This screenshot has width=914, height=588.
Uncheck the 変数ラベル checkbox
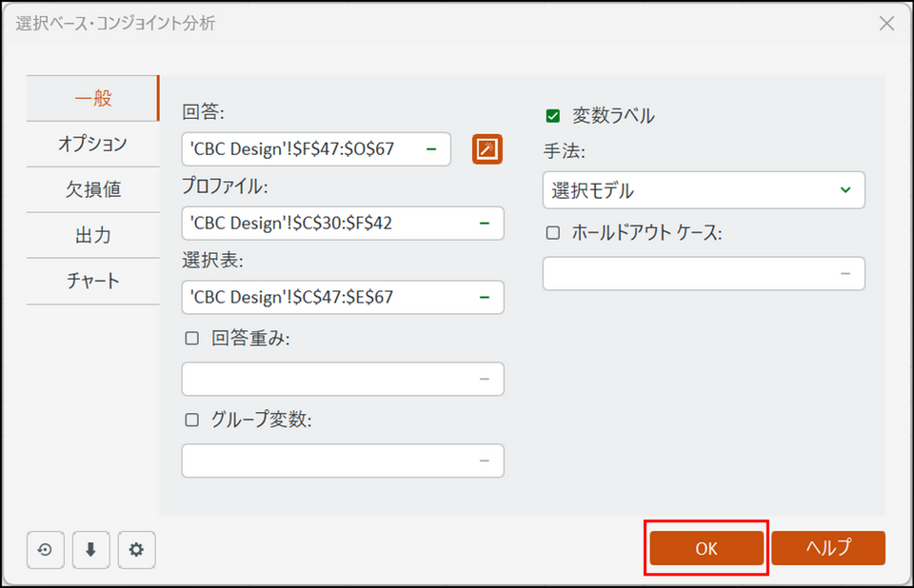pos(553,116)
